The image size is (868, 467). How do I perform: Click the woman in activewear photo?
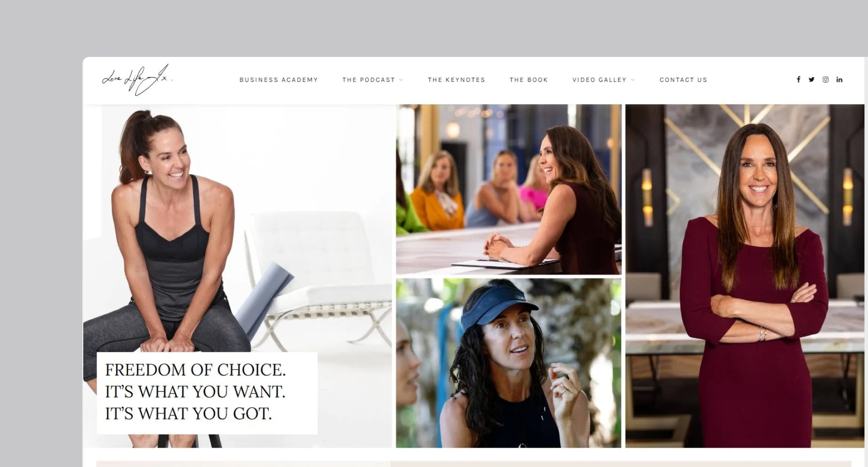click(x=237, y=276)
